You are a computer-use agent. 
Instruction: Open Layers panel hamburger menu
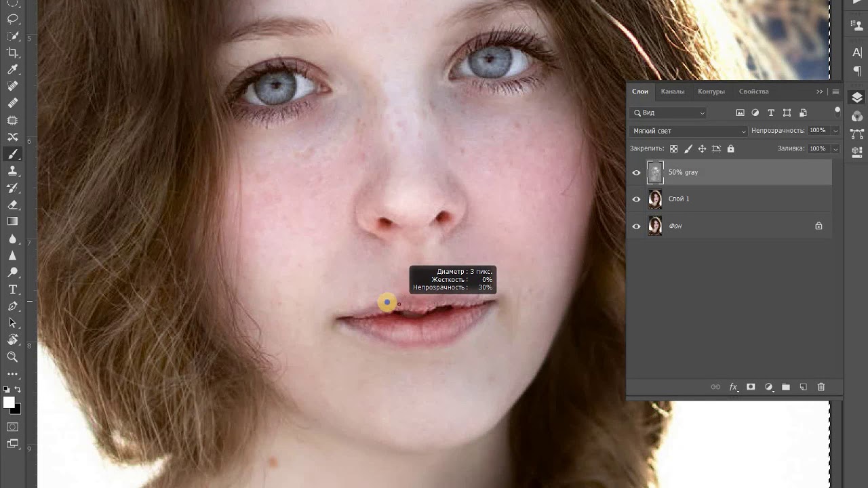click(x=835, y=91)
